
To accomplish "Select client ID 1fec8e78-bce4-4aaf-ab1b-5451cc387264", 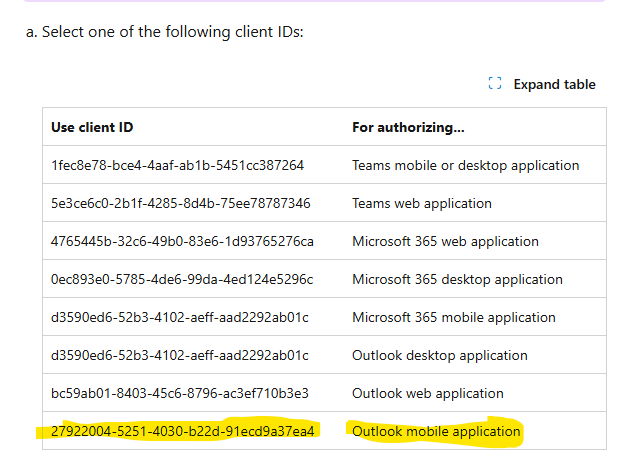I will 177,165.
